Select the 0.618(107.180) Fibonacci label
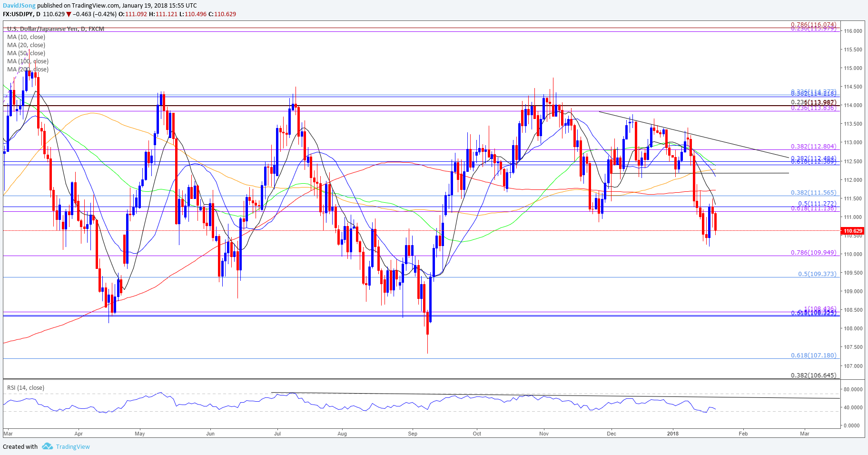The image size is (868, 455). [813, 355]
